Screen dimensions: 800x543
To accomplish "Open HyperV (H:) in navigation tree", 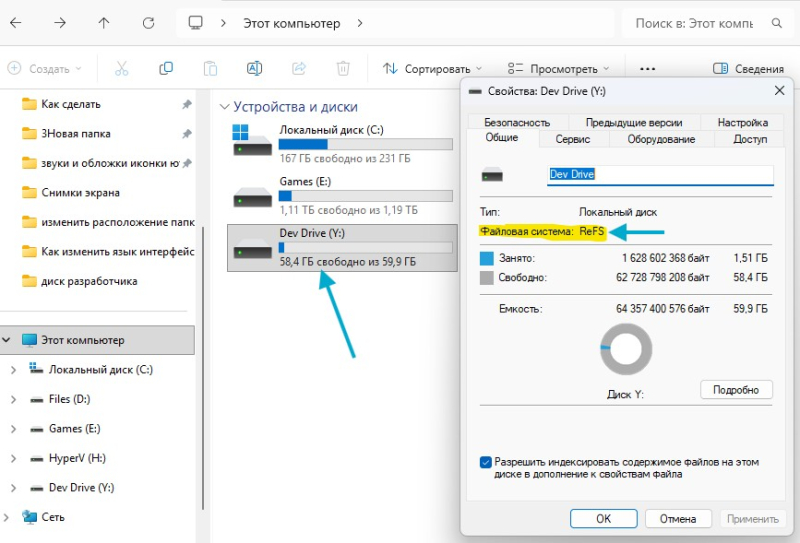I will tap(77, 458).
